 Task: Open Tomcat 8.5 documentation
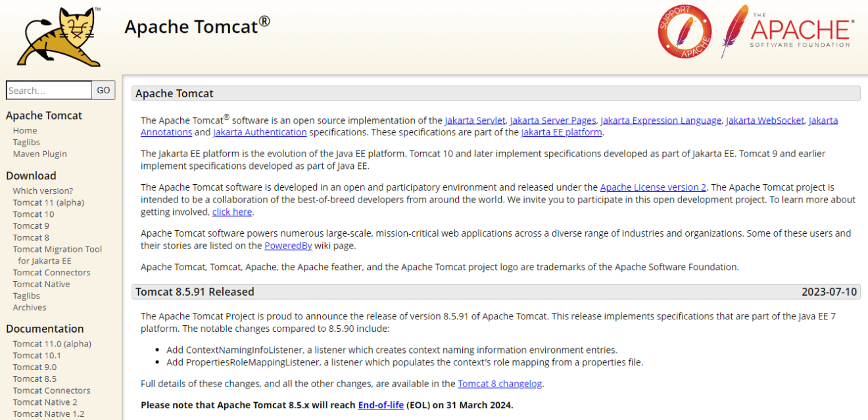(x=35, y=379)
